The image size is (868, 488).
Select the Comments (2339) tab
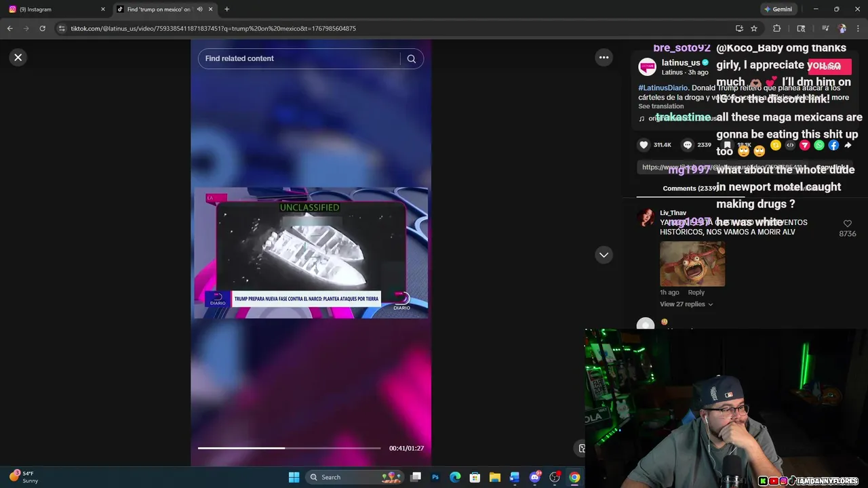point(690,188)
